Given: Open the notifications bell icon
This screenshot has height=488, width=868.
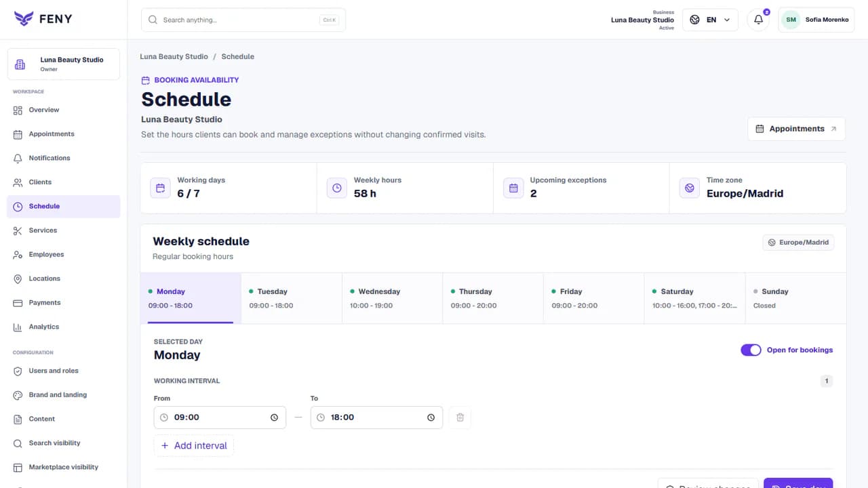Looking at the screenshot, I should (x=758, y=20).
